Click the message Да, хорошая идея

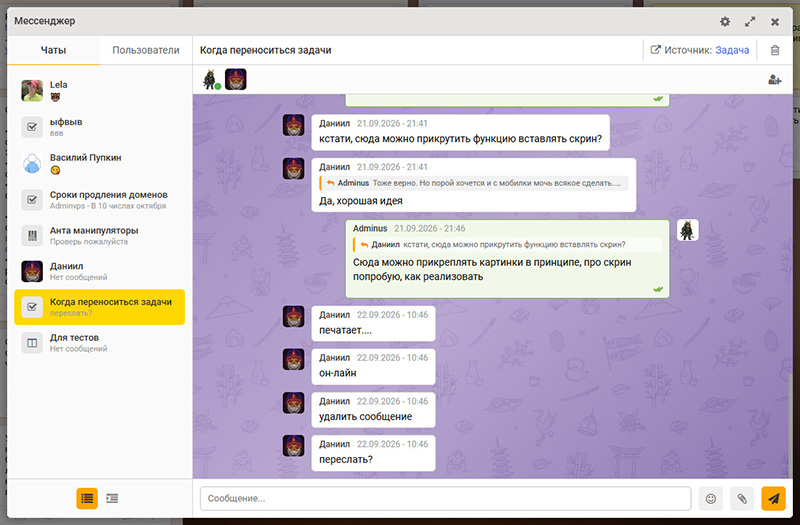coord(473,185)
